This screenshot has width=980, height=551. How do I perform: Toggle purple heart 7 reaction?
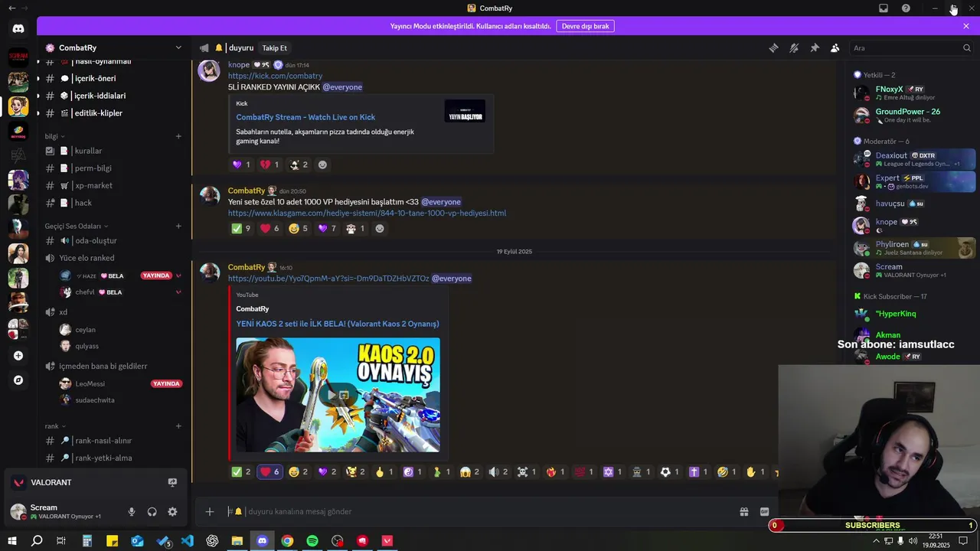(x=327, y=228)
